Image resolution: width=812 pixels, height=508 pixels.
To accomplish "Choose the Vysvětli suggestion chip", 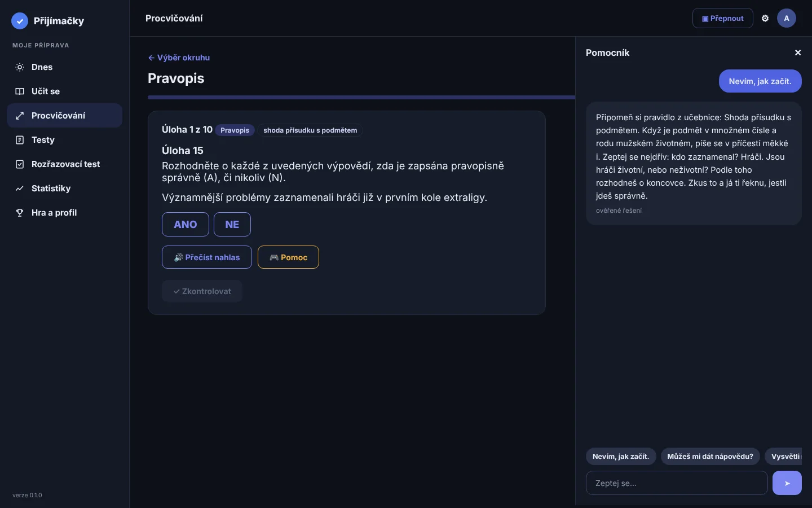I will (784, 457).
